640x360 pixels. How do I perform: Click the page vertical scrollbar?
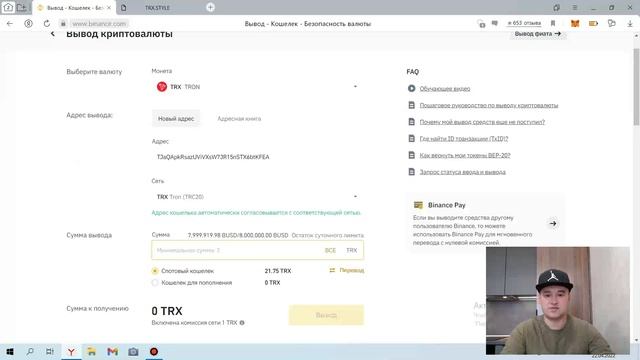tap(636, 87)
